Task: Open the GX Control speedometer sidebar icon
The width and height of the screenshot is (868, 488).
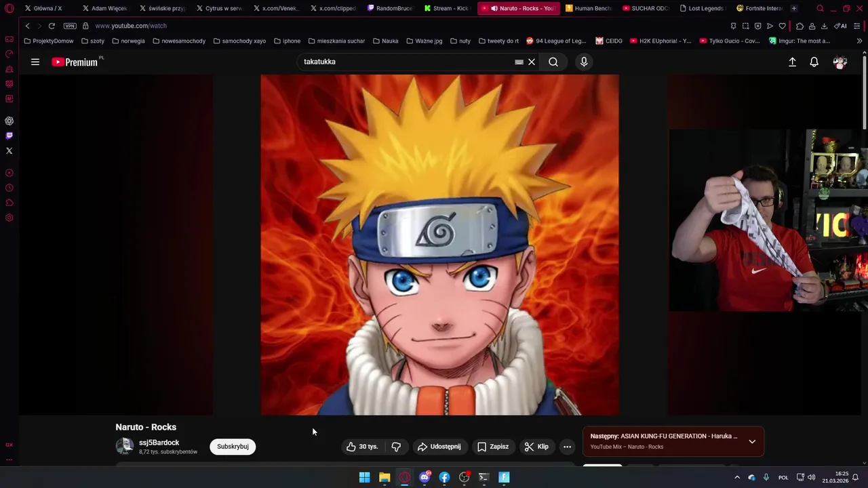Action: 9,54
